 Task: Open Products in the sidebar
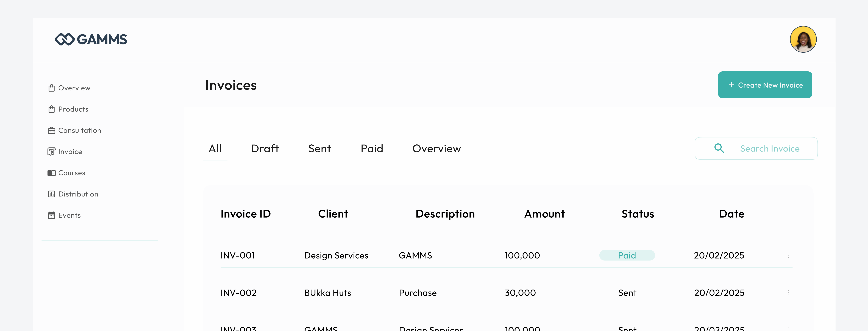pos(73,109)
